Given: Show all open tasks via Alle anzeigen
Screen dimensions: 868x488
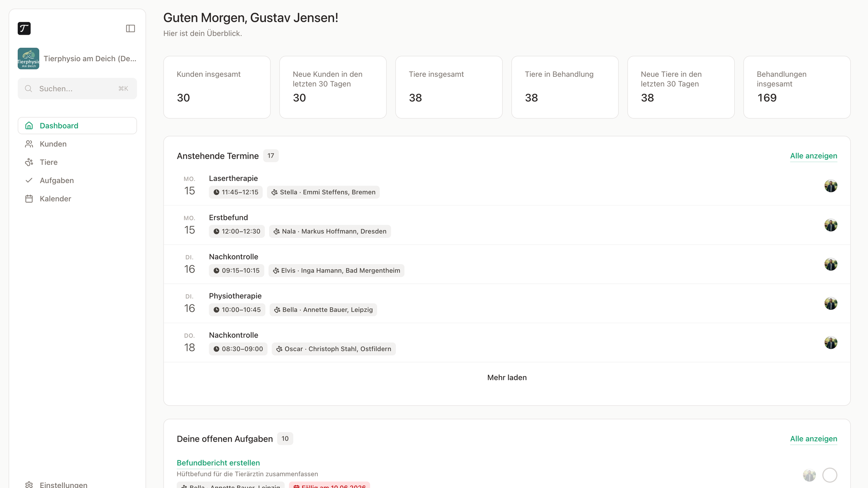Looking at the screenshot, I should pyautogui.click(x=813, y=439).
